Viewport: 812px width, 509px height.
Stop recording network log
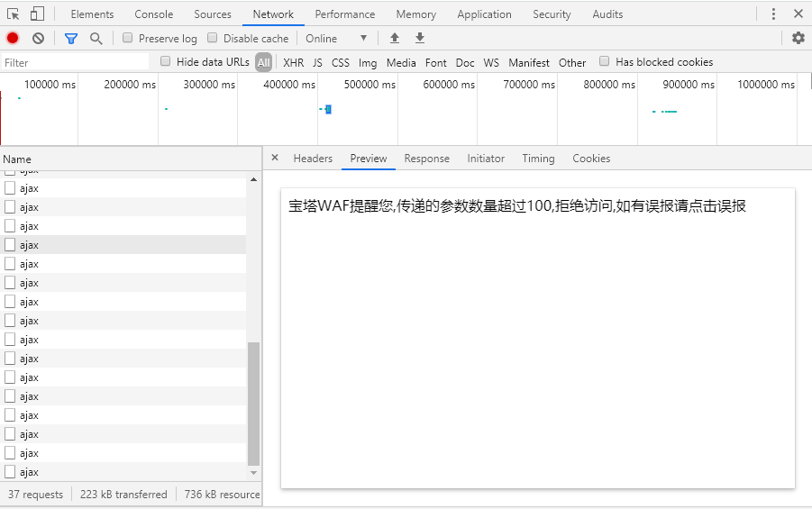pos(13,38)
